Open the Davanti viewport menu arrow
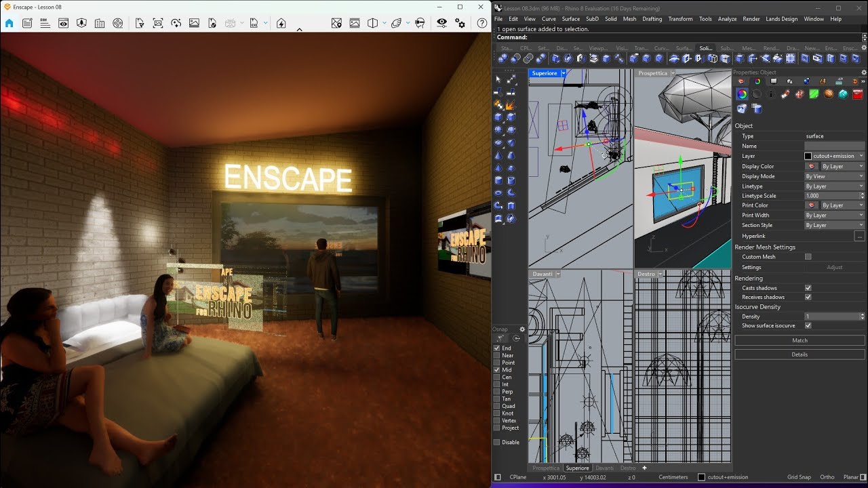 (x=558, y=274)
